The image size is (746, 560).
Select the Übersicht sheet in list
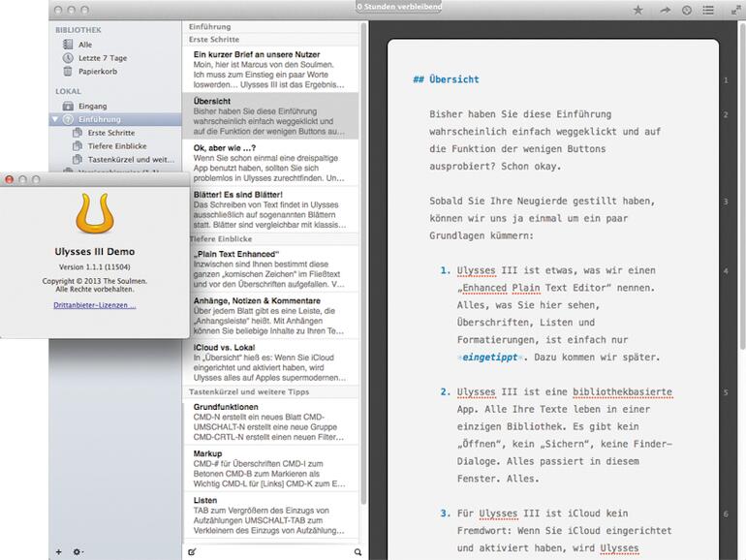click(270, 115)
